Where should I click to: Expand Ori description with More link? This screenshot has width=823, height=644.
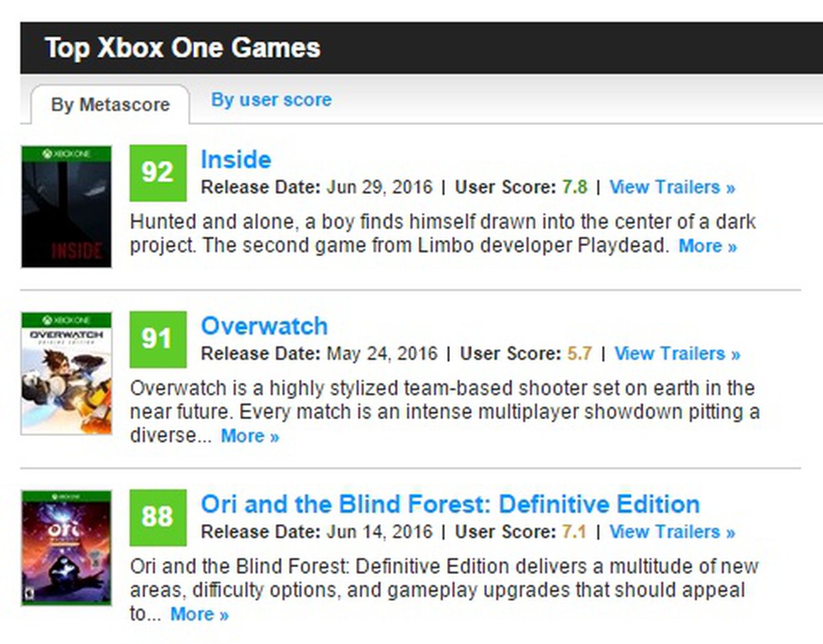point(199,615)
